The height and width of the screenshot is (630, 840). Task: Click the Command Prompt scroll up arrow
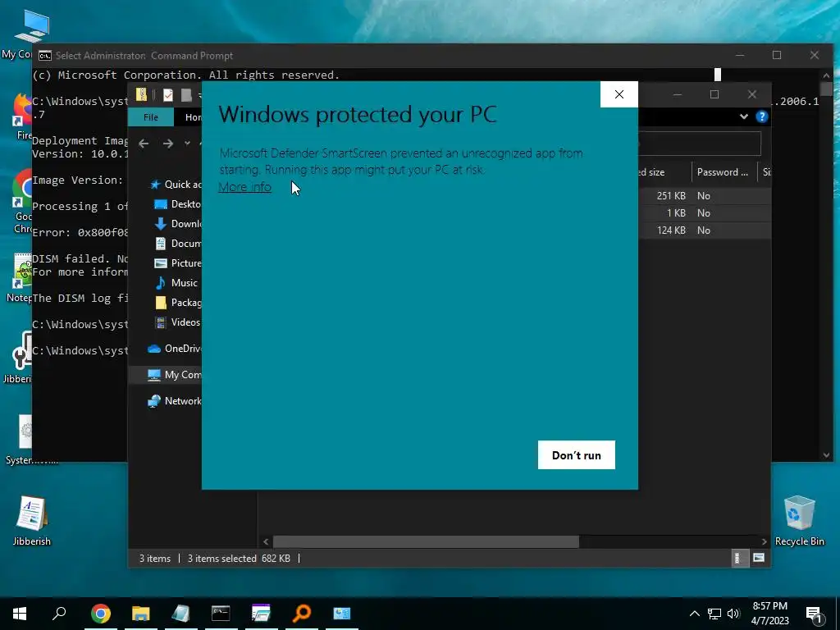click(x=826, y=75)
